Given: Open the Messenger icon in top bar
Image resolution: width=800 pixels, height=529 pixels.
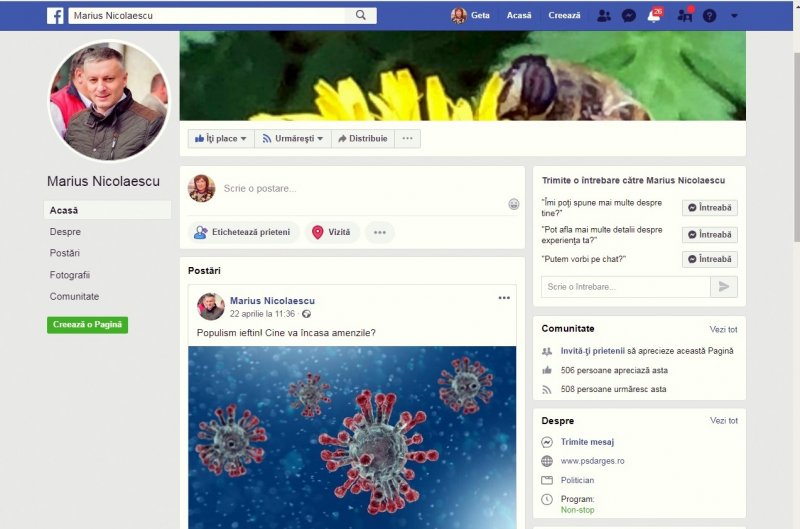Looking at the screenshot, I should tap(629, 16).
